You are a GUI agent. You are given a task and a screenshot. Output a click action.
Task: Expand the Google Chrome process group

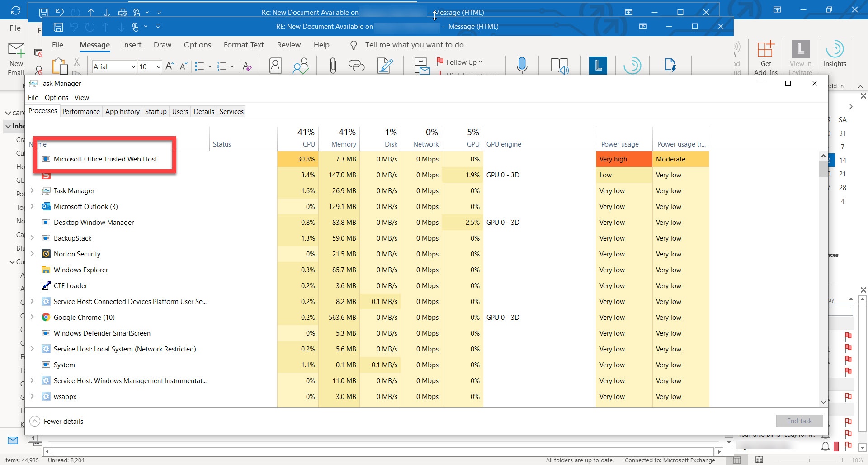32,317
